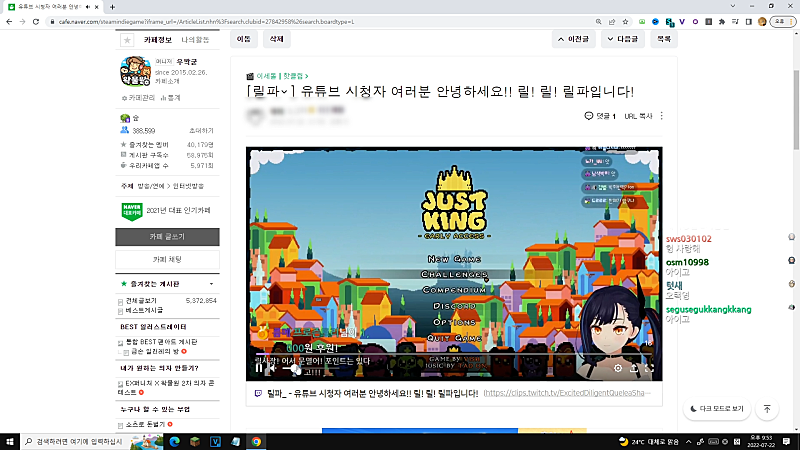
Task: Open 전체글보기 all posts board
Action: (x=141, y=301)
